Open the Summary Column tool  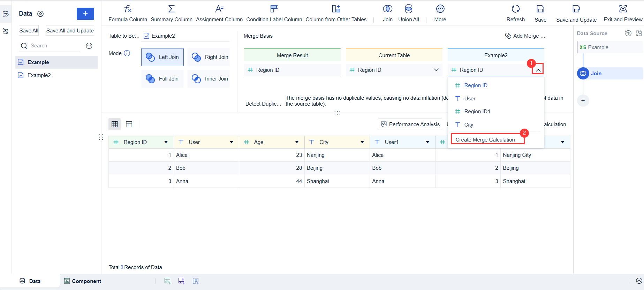171,9
